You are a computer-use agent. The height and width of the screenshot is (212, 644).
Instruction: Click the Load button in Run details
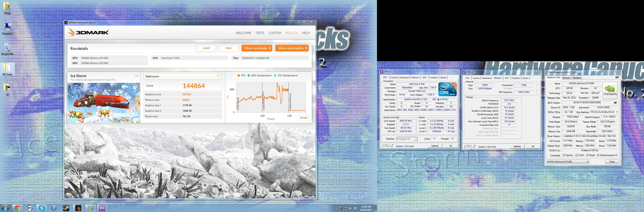[206, 48]
